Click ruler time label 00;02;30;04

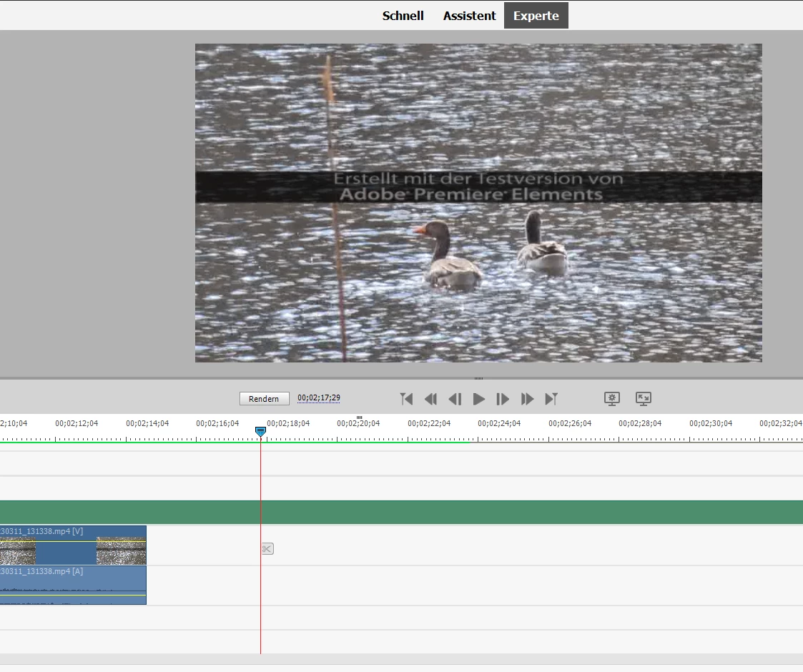[711, 424]
